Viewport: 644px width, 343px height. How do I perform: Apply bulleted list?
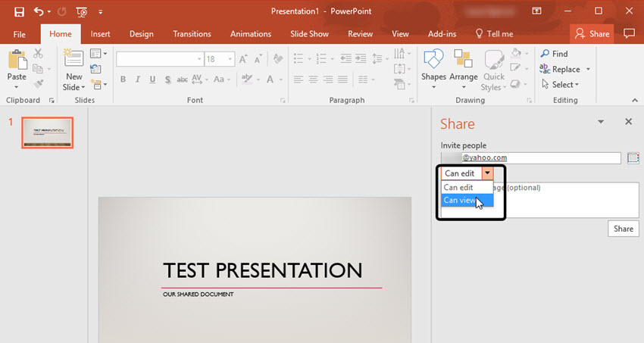click(299, 58)
